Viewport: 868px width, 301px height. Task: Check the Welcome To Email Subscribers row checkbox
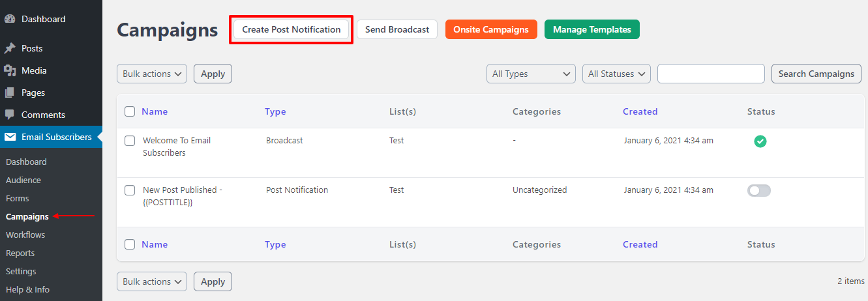pyautogui.click(x=130, y=141)
